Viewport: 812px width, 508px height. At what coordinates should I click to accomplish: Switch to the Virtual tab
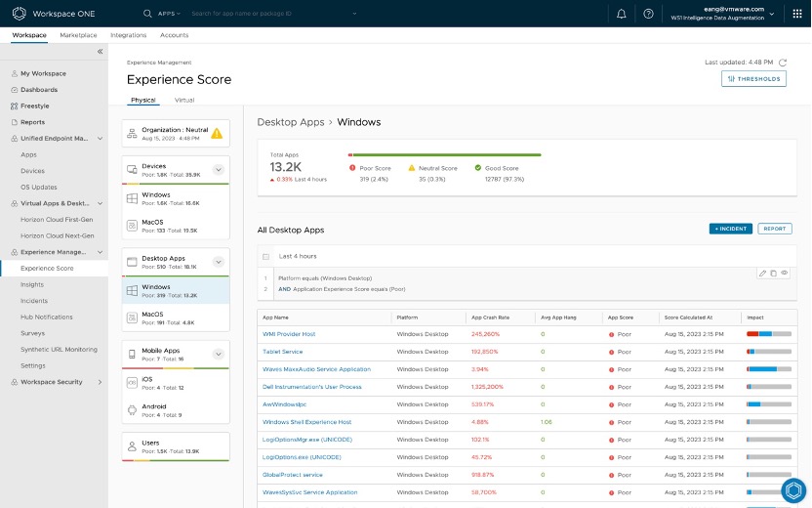click(183, 100)
